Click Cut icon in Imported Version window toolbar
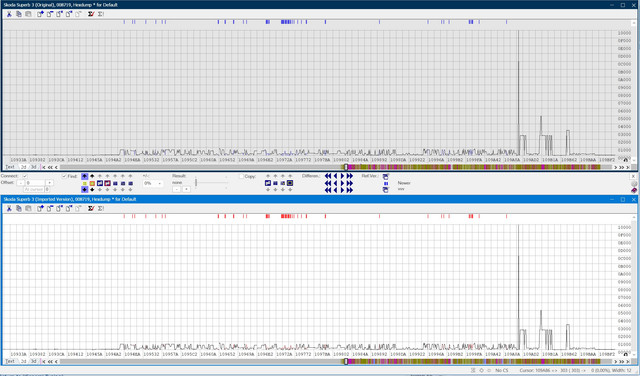The width and height of the screenshot is (640, 376). coord(9,208)
